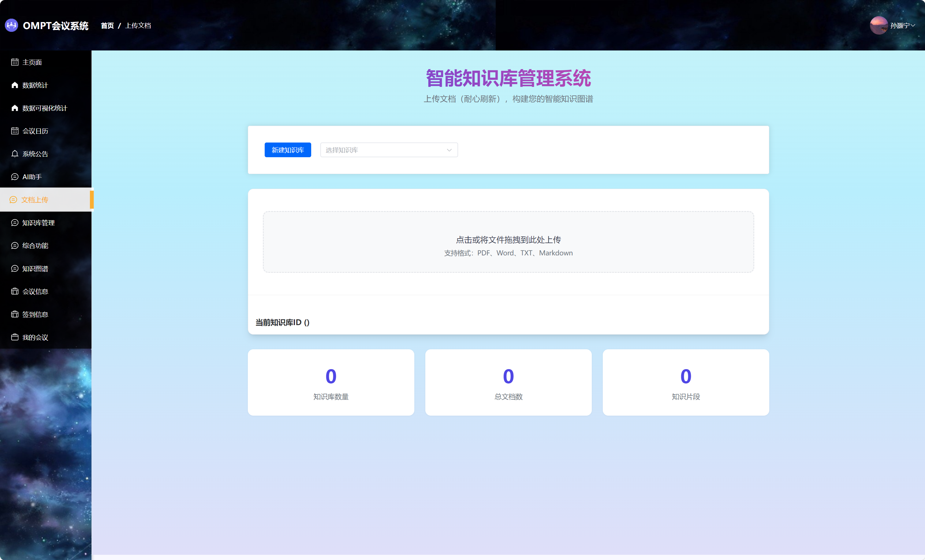The width and height of the screenshot is (925, 560).
Task: Click the OMPT会议系统 title text
Action: [56, 25]
